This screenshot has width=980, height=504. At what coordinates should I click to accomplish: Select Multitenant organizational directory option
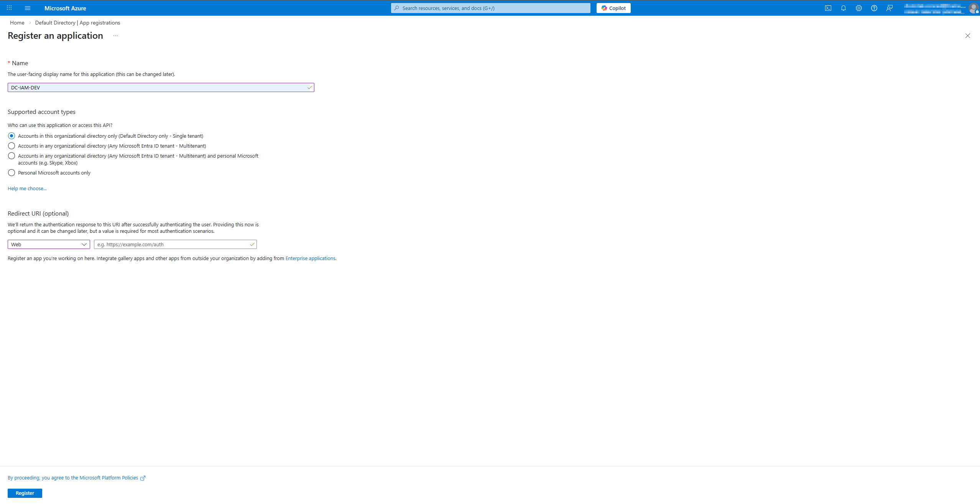12,146
